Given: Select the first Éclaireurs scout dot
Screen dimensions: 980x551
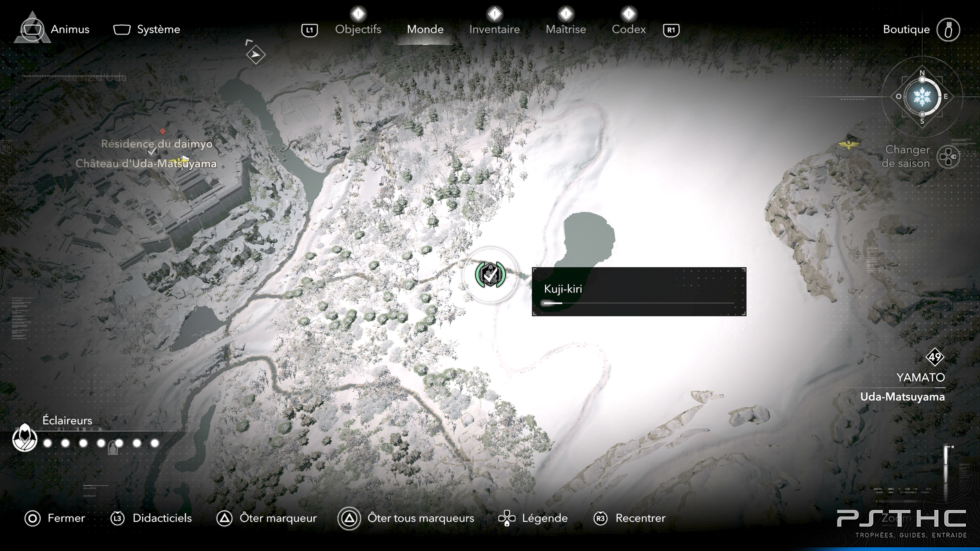Looking at the screenshot, I should (47, 443).
